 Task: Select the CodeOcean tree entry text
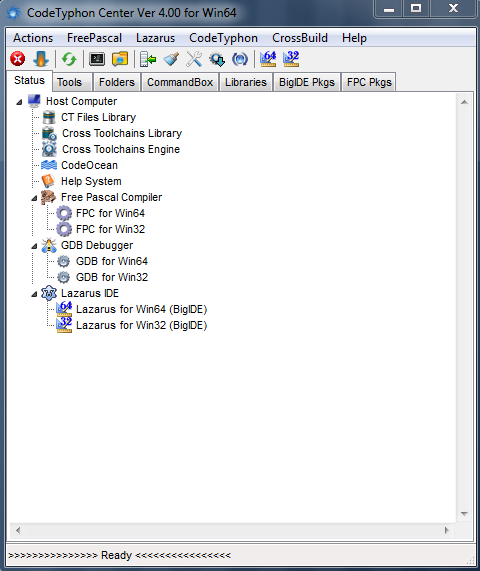89,165
